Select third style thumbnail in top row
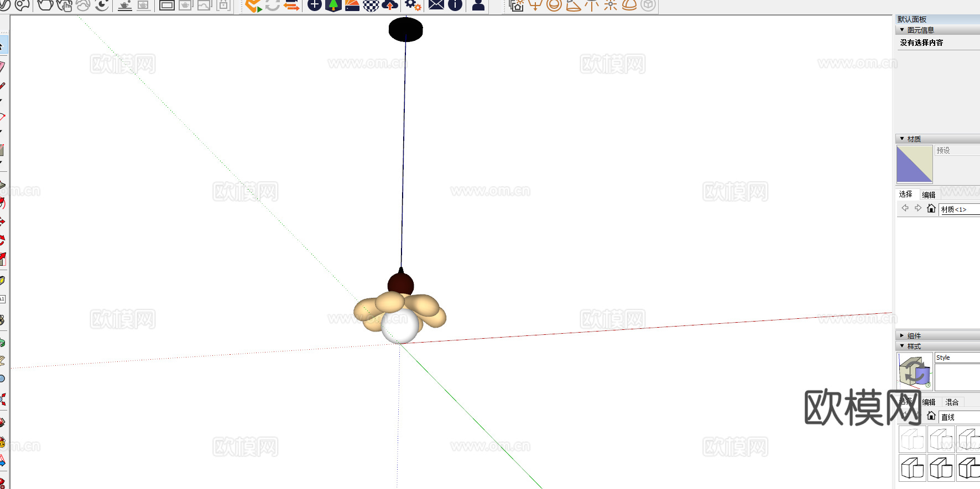 [969, 439]
